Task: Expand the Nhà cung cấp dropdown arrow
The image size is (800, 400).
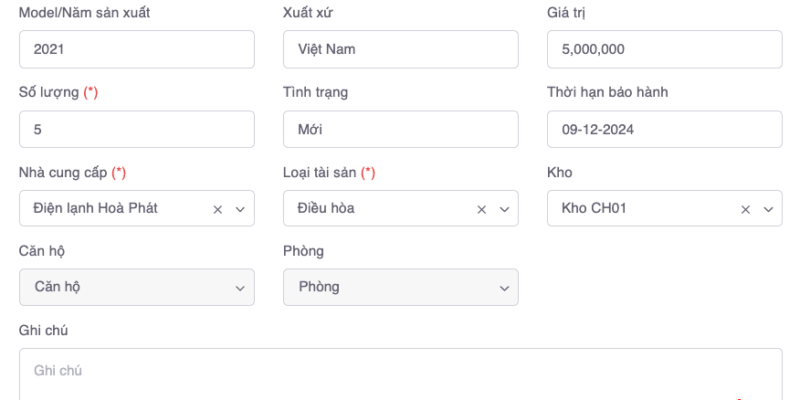Action: [240, 209]
